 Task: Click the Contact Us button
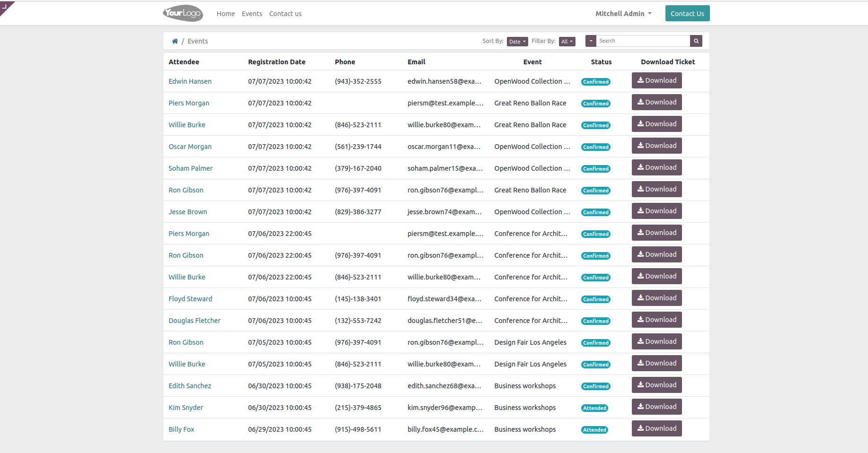[x=687, y=13]
